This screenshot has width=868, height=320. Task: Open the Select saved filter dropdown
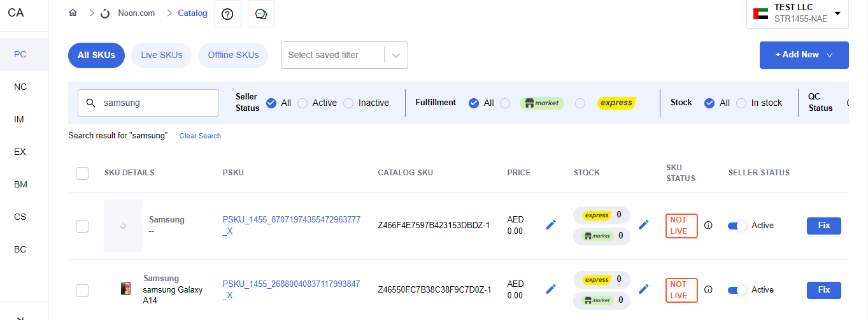click(x=345, y=55)
